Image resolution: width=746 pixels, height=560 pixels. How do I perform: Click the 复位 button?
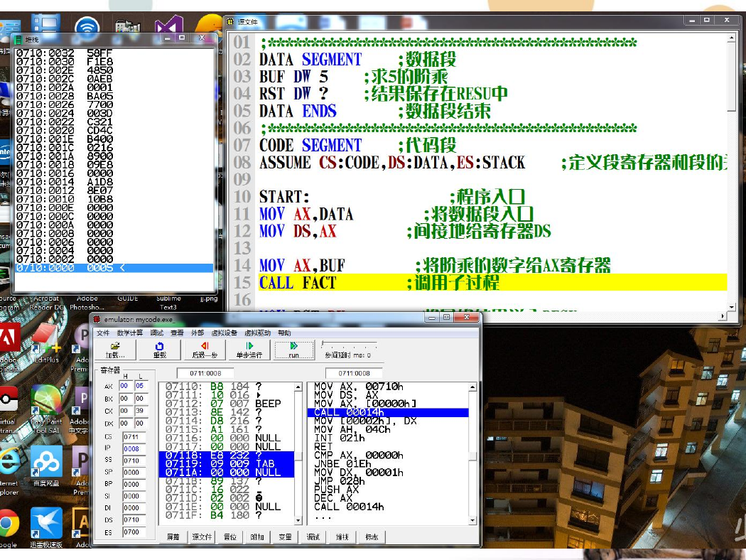[229, 537]
